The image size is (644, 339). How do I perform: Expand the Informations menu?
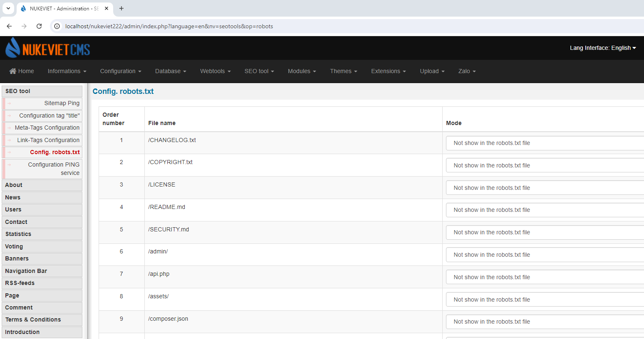(x=67, y=71)
